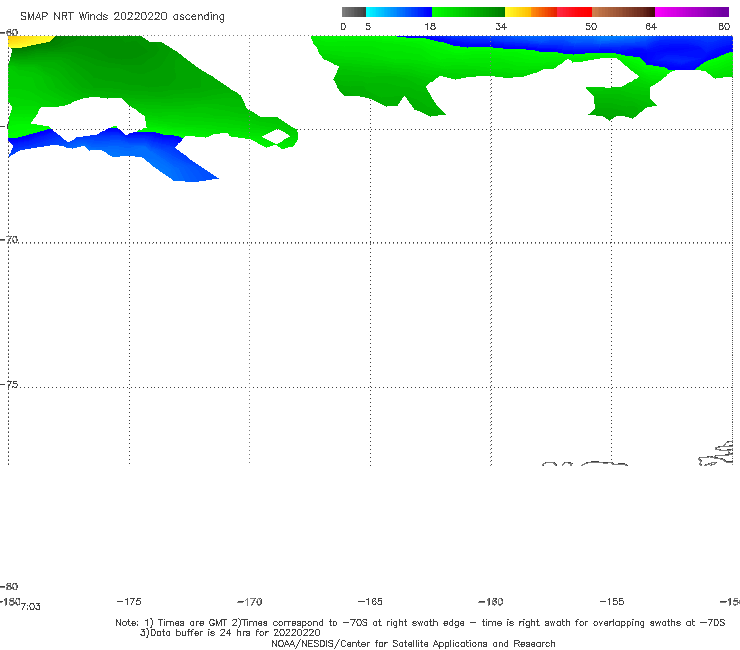740x650 pixels.
Task: Select the brown segment of the color bar
Action: (623, 12)
